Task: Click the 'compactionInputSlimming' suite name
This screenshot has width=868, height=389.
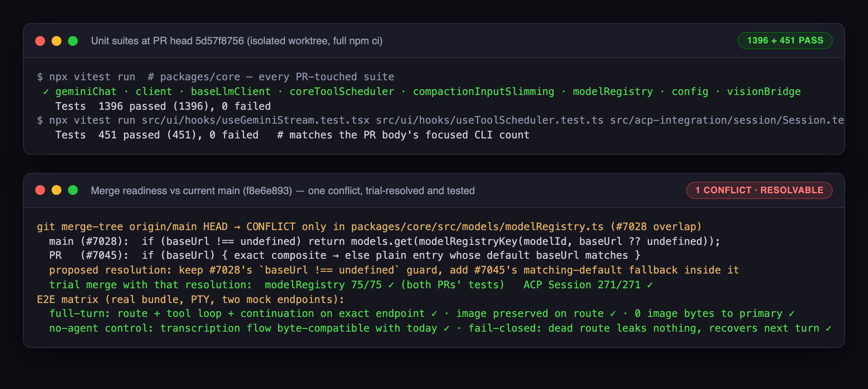Action: point(484,92)
